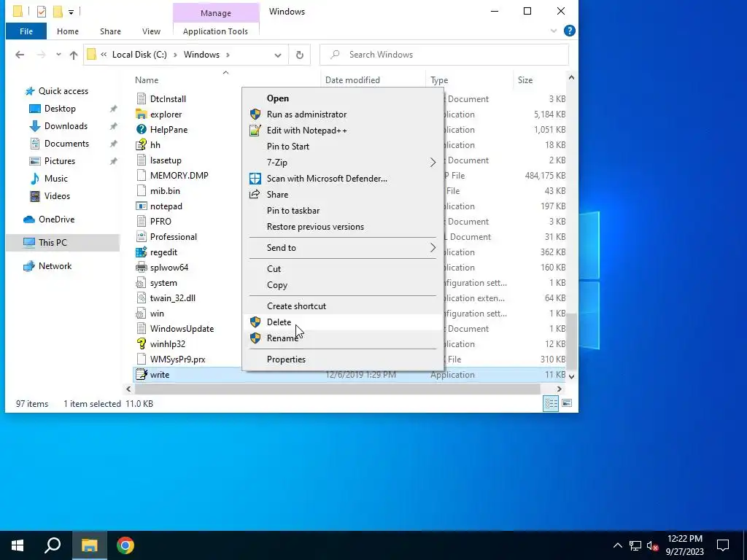The height and width of the screenshot is (560, 747).
Task: Open the View ribbon tab
Action: 151,31
